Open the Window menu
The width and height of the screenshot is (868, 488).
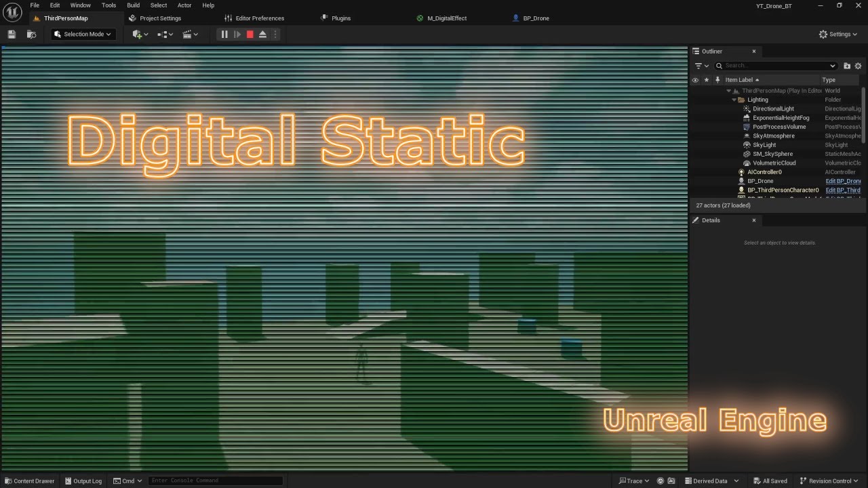[x=81, y=5]
